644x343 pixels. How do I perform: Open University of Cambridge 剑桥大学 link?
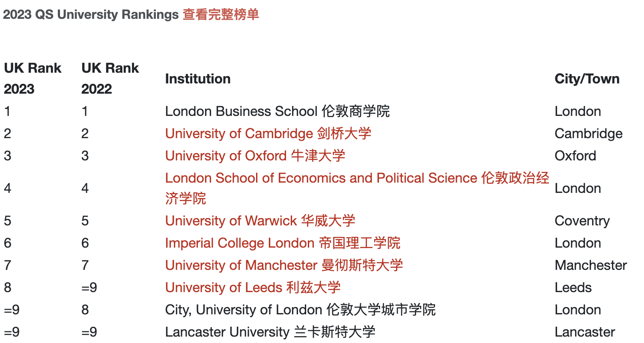tap(268, 133)
